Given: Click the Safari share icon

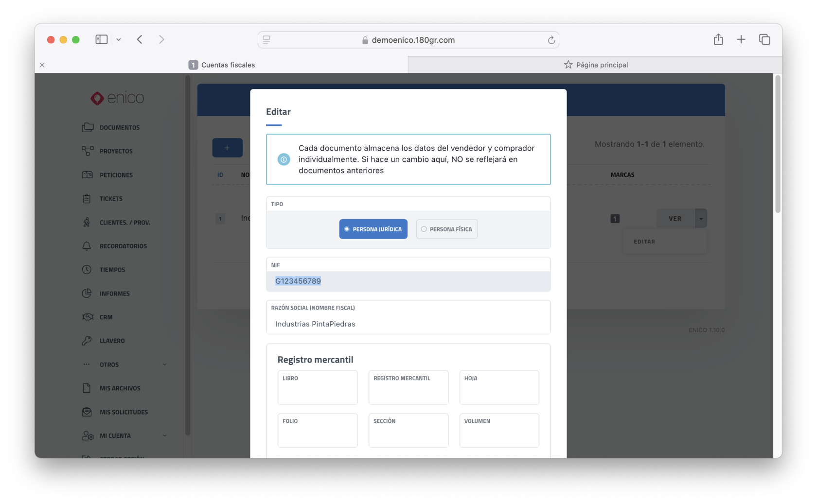Looking at the screenshot, I should (718, 40).
